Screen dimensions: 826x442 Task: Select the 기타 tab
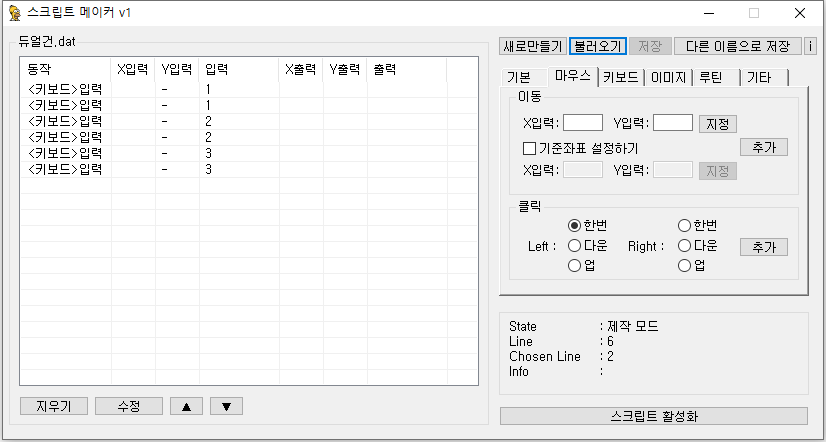tap(764, 77)
